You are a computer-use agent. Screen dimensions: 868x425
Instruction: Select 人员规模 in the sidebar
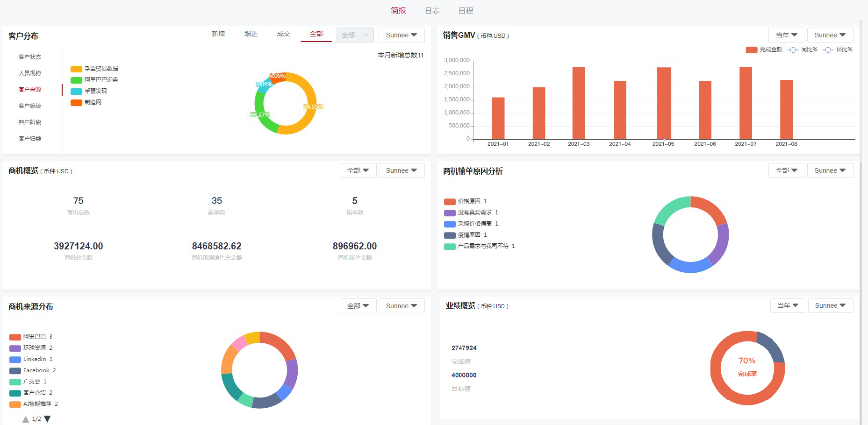point(29,73)
